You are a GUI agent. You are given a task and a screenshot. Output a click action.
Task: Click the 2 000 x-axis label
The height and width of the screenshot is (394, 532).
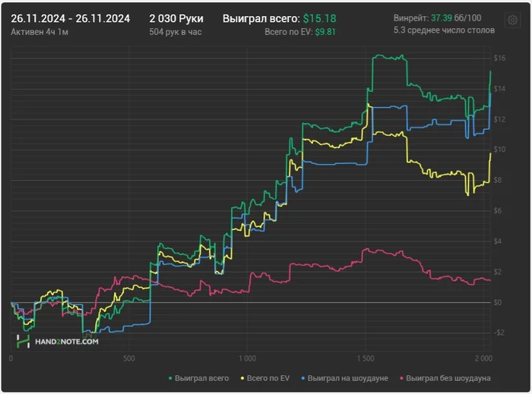tap(483, 358)
